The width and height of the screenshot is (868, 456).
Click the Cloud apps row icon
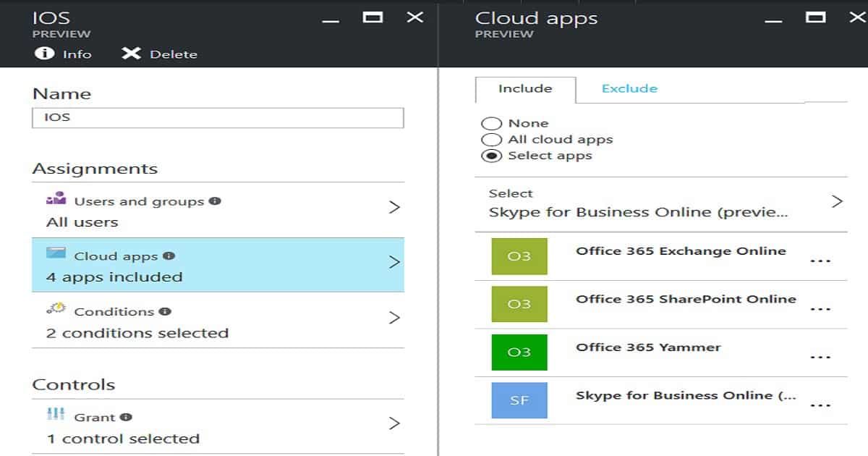pyautogui.click(x=56, y=253)
